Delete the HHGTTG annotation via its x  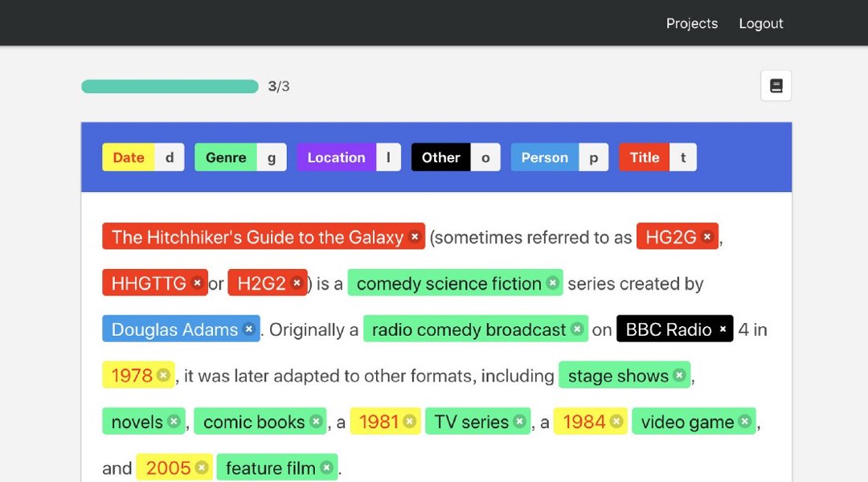coord(197,283)
